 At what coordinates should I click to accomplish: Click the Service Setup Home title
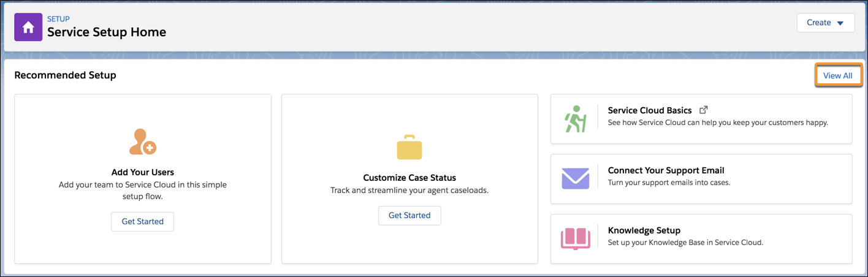[107, 32]
